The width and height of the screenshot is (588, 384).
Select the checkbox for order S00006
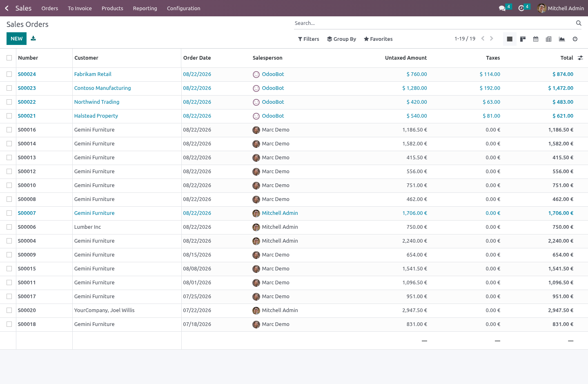9,227
